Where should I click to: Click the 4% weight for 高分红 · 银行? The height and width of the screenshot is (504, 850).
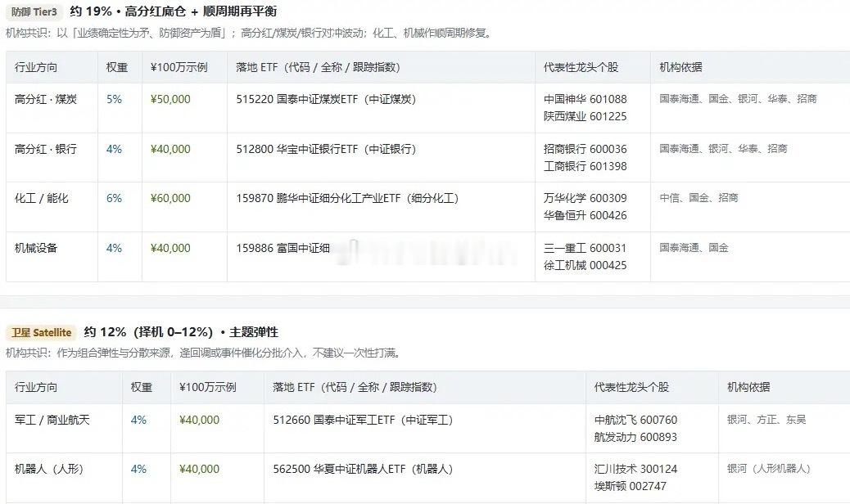pyautogui.click(x=114, y=149)
